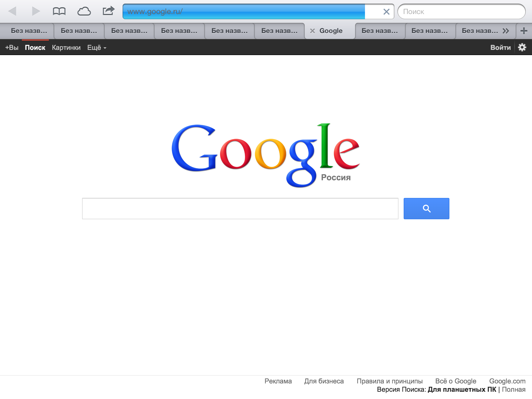Open the iCloud tabs cloud icon
The height and width of the screenshot is (399, 532).
coord(84,11)
